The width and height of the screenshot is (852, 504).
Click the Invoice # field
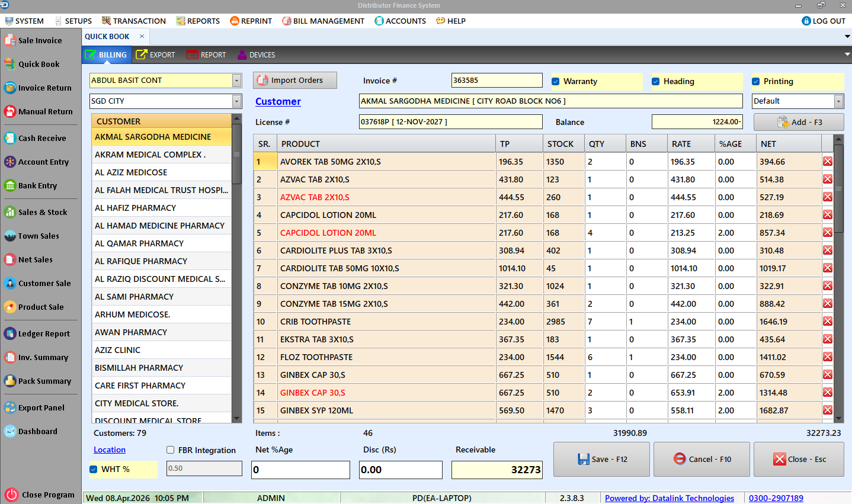tap(497, 81)
